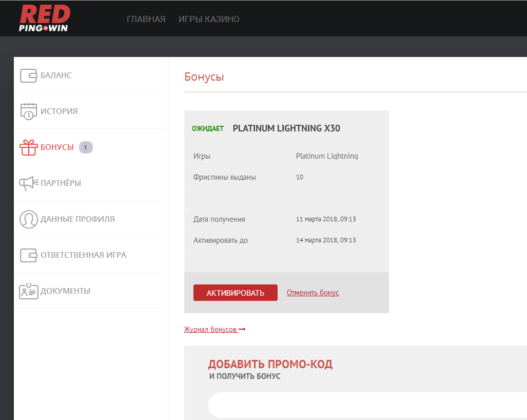Screen dimensions: 527x420
Task: Open the ID card icon for Документы
Action: coord(28,291)
